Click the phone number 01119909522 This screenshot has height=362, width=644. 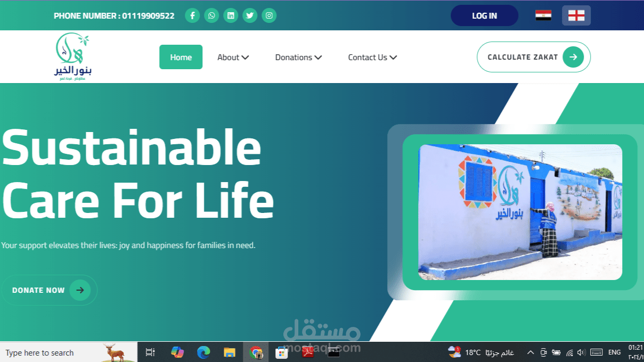pos(148,15)
